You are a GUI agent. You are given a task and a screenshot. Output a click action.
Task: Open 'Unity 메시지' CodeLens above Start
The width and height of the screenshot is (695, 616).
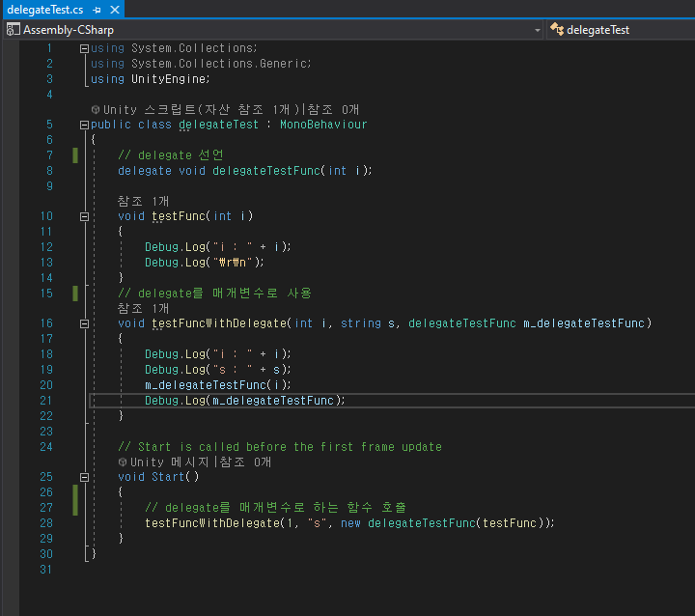(x=169, y=462)
